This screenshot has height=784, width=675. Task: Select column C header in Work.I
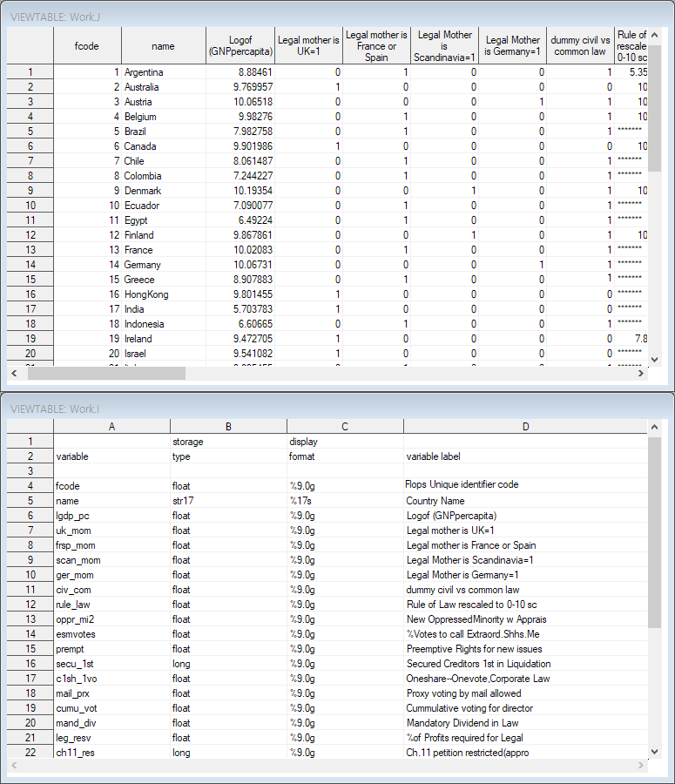(345, 427)
